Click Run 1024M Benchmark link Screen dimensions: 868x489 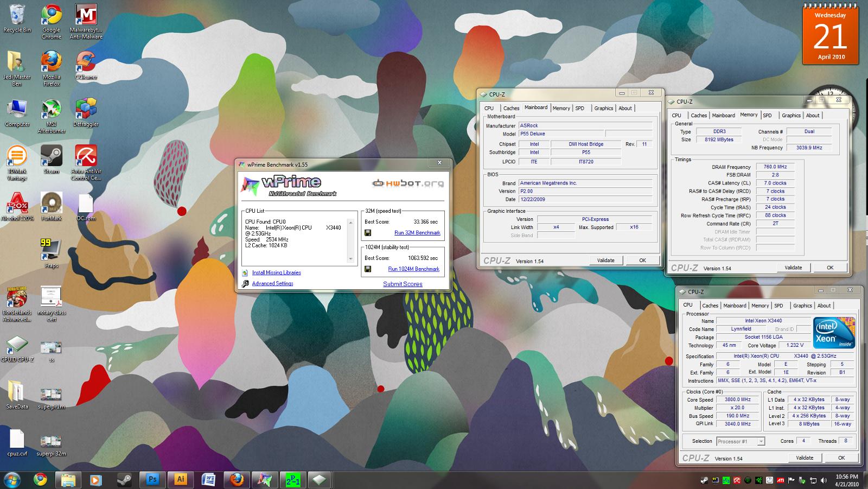(x=414, y=269)
